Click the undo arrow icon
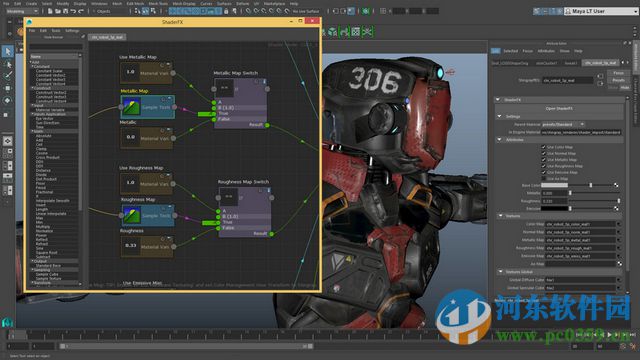The width and height of the screenshot is (640, 360). (73, 11)
